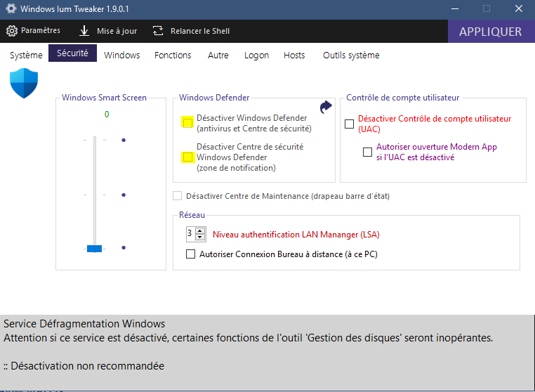Check Autoriser Connexion Bureau à distance
The height and width of the screenshot is (392, 535).
point(190,254)
